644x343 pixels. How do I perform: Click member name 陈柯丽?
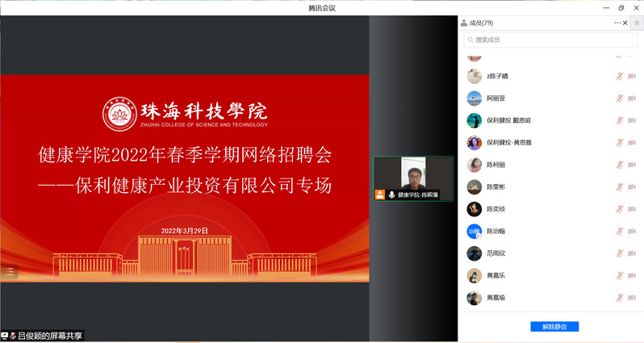(496, 165)
